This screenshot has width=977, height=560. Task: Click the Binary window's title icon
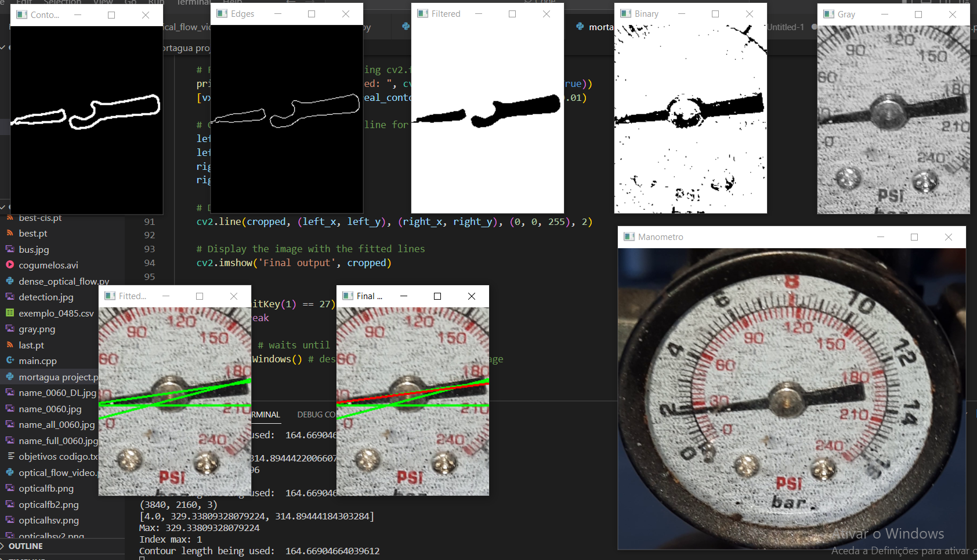point(625,13)
